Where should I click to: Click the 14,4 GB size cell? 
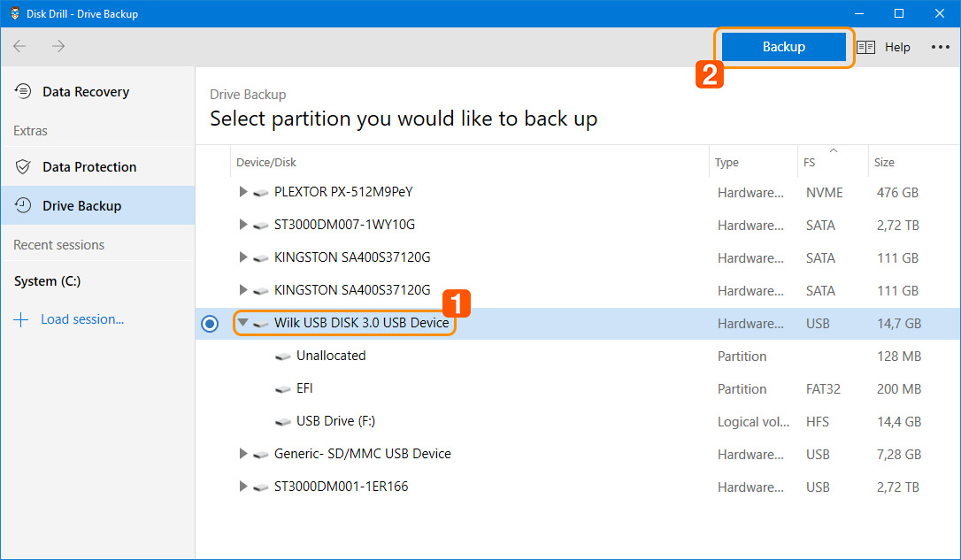coord(898,421)
